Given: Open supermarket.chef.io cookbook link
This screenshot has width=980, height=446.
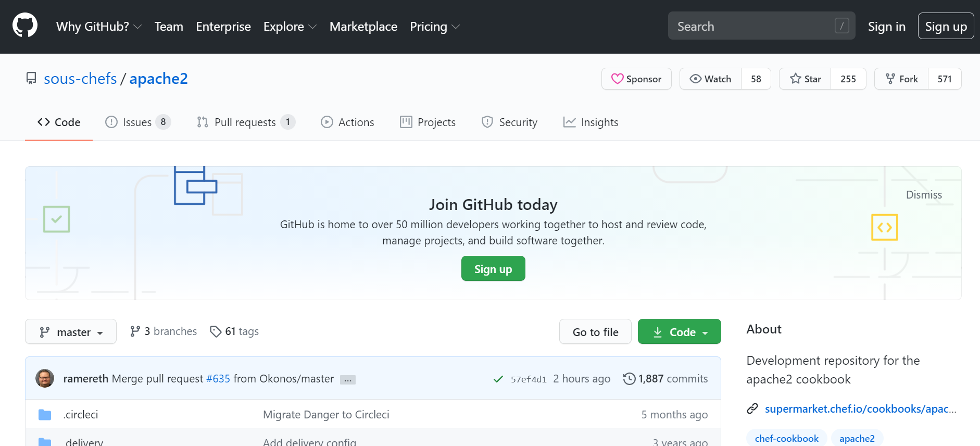Looking at the screenshot, I should [861, 409].
